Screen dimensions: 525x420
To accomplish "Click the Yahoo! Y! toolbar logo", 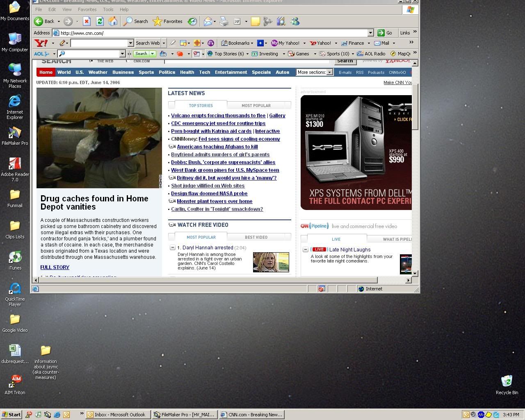I will tap(41, 43).
